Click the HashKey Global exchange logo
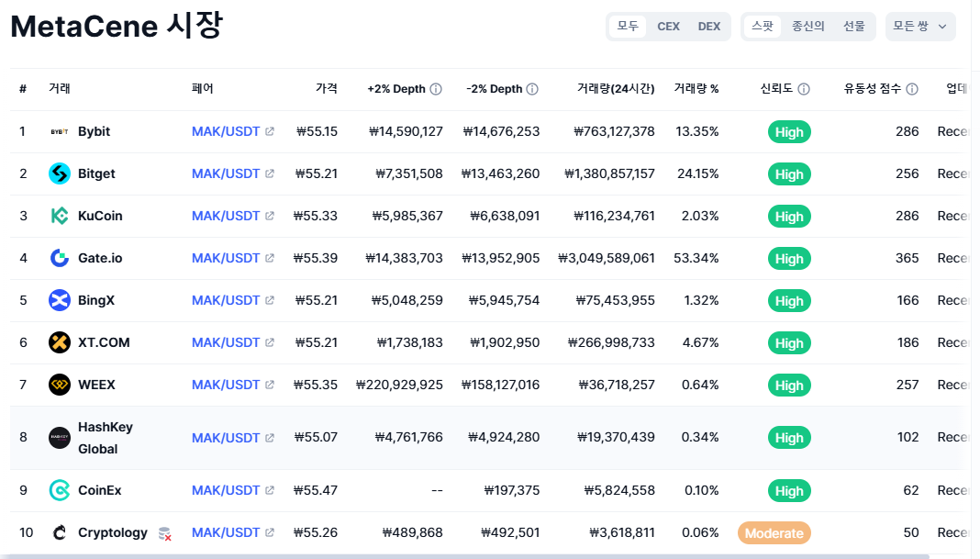980x559 pixels. click(x=60, y=438)
